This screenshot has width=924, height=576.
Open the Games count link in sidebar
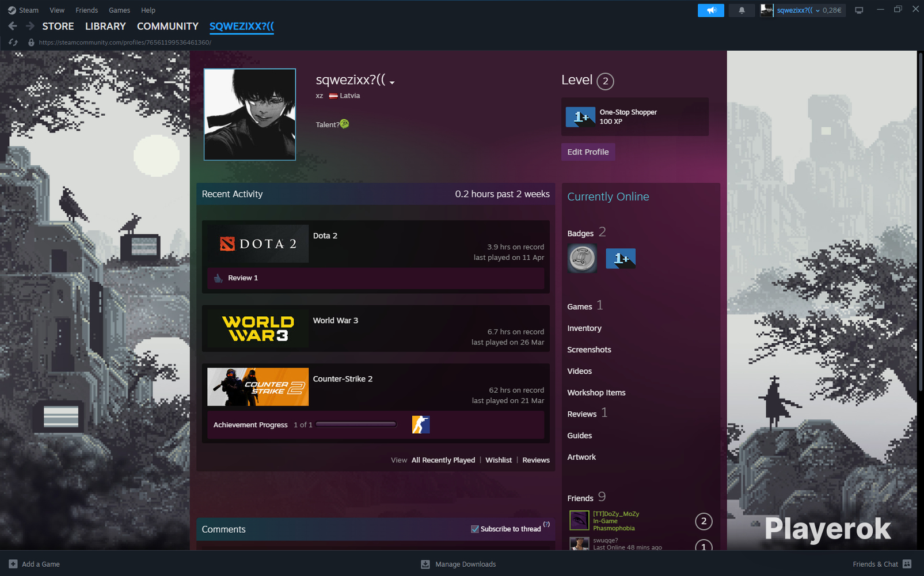point(585,305)
